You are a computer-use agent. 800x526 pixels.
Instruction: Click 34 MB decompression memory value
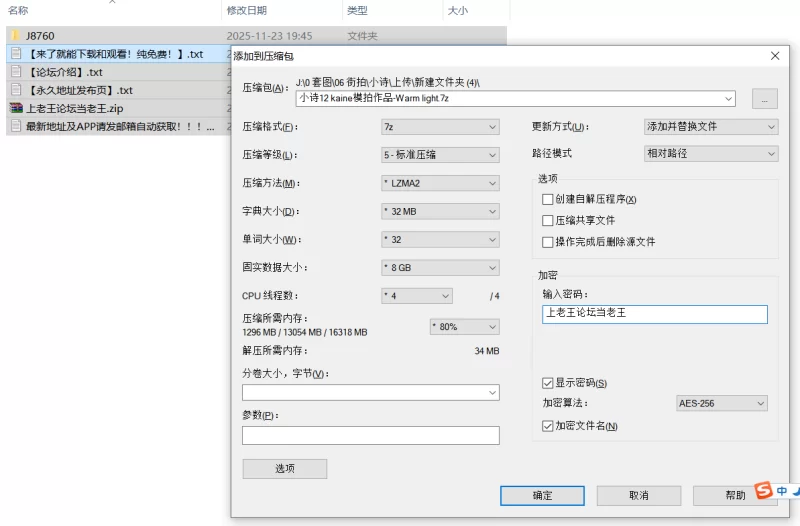click(487, 351)
